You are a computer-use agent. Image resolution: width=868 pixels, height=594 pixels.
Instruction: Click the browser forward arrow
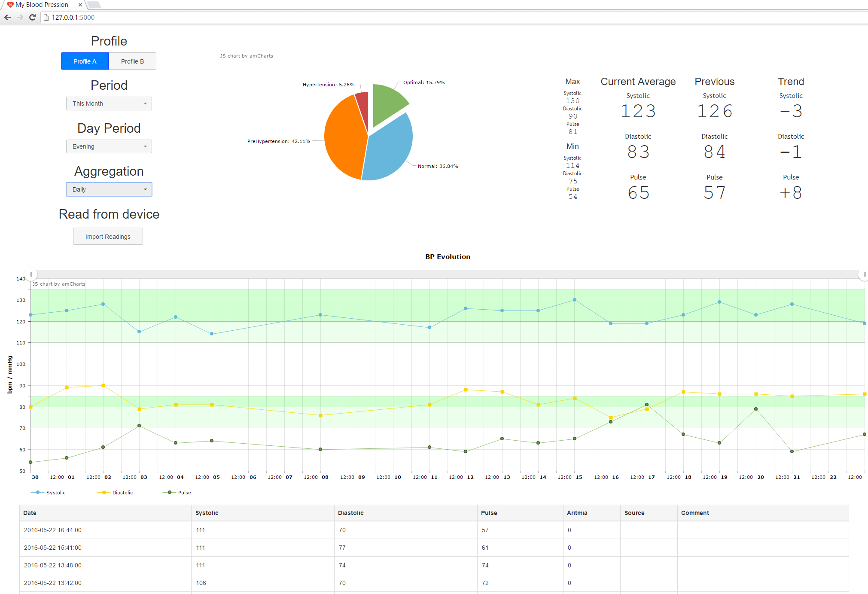pos(20,17)
